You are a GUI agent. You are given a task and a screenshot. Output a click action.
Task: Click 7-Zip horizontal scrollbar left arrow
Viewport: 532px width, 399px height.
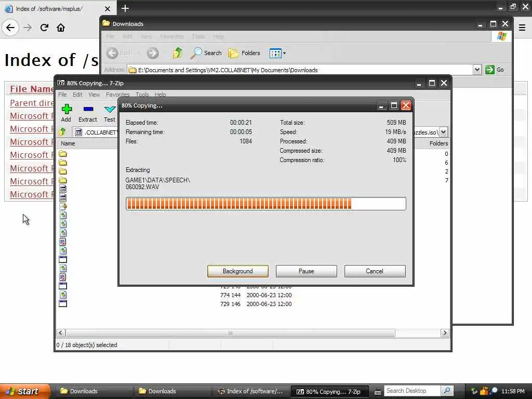[x=61, y=333]
